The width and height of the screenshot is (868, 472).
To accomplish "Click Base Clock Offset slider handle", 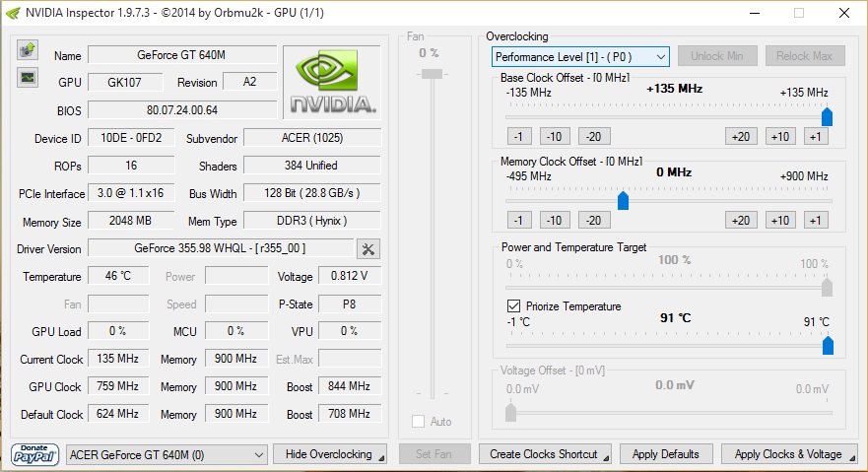I will click(x=827, y=116).
